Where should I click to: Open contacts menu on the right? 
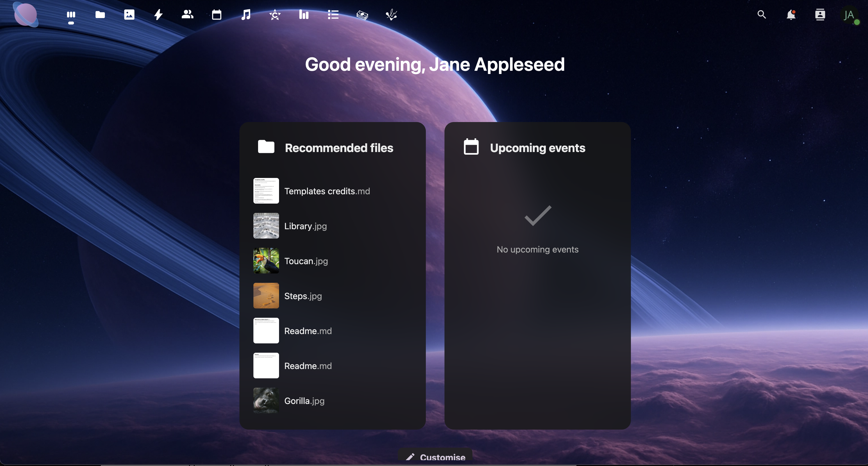click(820, 15)
